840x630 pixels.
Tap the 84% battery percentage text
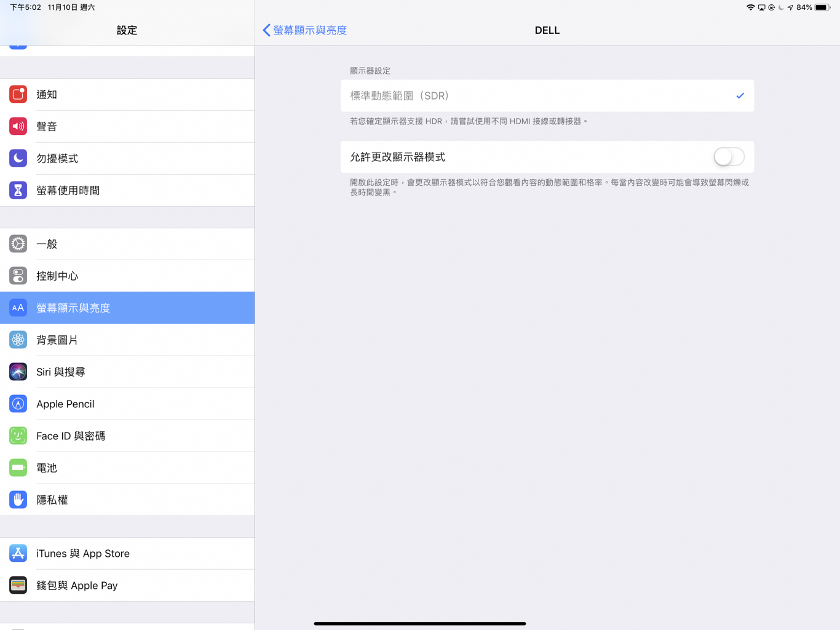click(804, 7)
